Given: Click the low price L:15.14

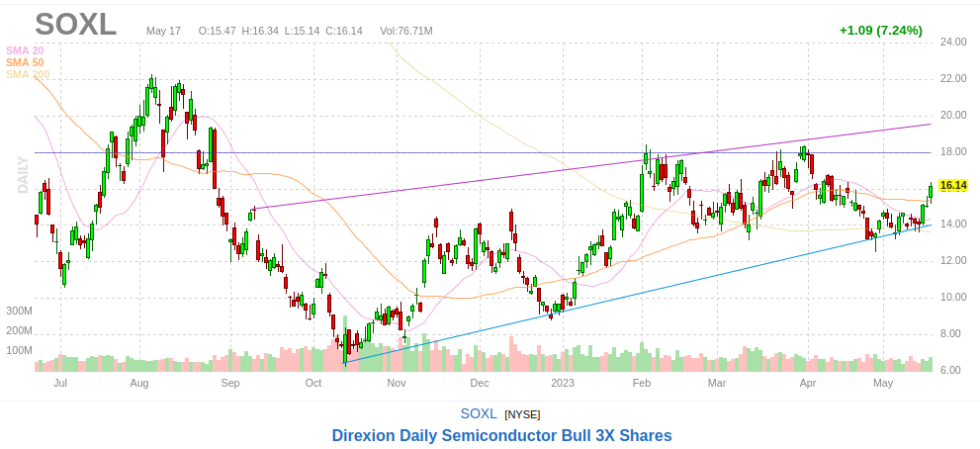Looking at the screenshot, I should point(302,31).
